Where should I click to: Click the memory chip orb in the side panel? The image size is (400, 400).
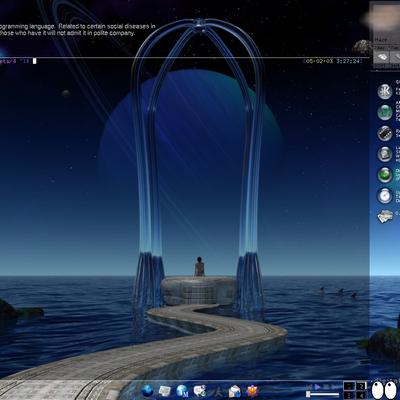pyautogui.click(x=385, y=133)
